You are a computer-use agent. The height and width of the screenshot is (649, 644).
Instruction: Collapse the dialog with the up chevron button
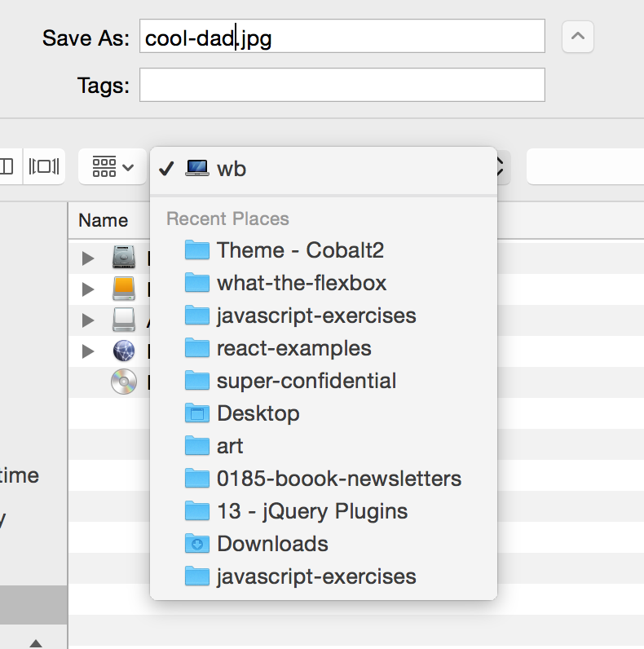(x=578, y=37)
